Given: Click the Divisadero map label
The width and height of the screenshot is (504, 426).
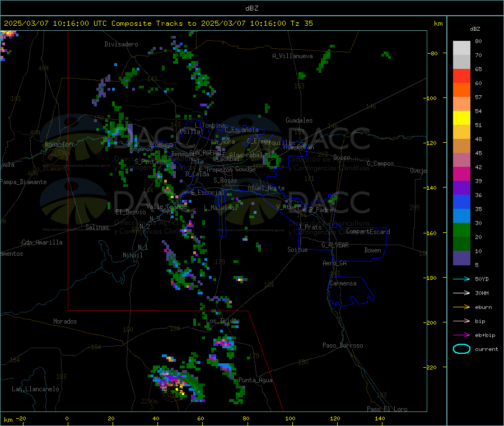Looking at the screenshot, I should [121, 44].
